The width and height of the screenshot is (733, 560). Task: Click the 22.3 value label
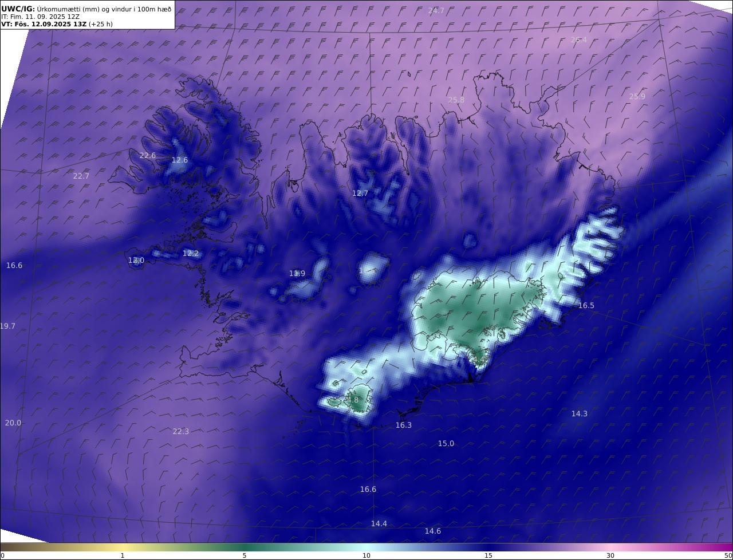click(x=180, y=431)
